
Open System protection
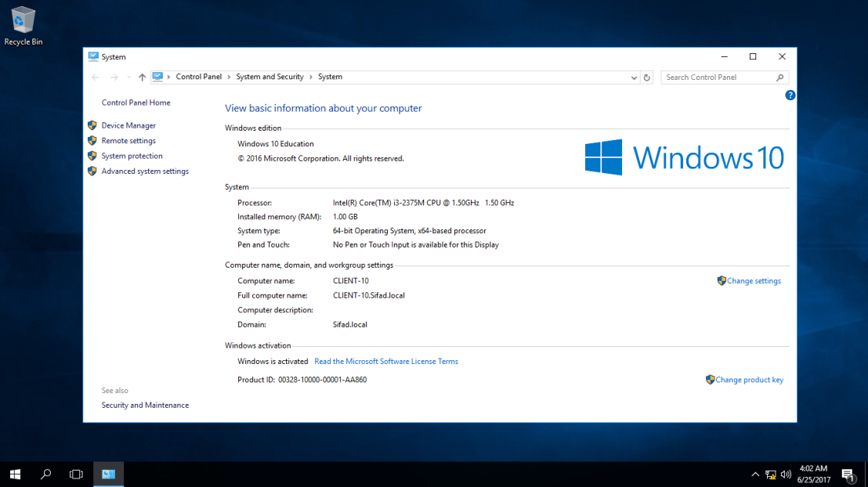(x=132, y=156)
